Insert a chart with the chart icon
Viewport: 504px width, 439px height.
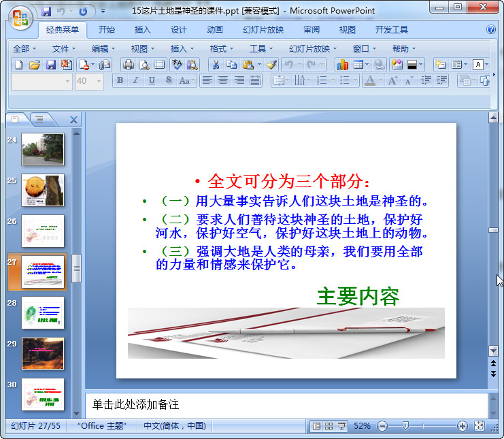coord(343,65)
